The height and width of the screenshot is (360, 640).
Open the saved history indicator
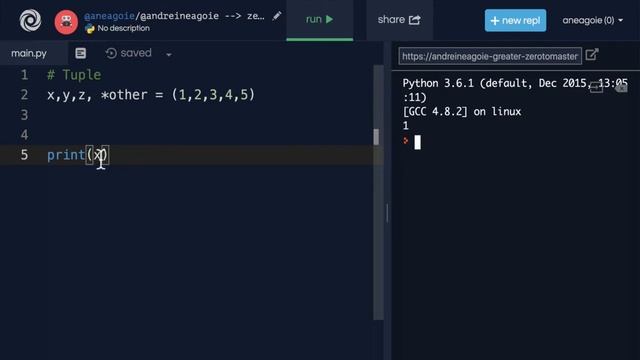point(129,53)
